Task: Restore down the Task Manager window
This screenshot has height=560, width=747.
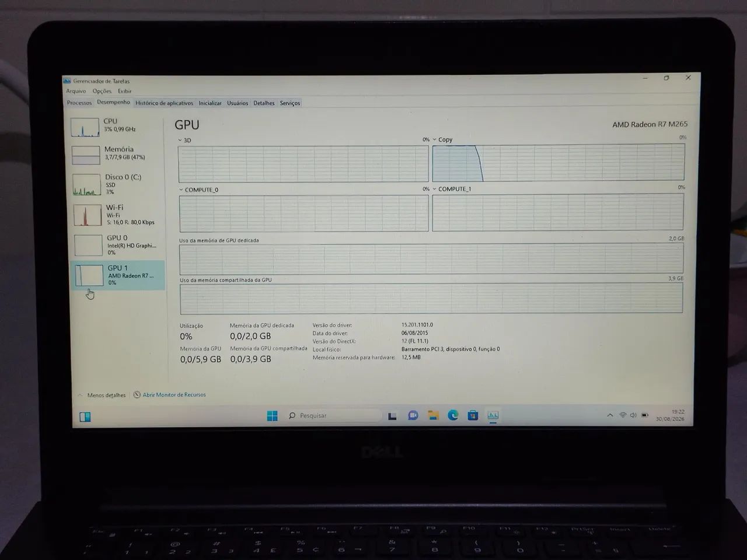Action: point(666,78)
